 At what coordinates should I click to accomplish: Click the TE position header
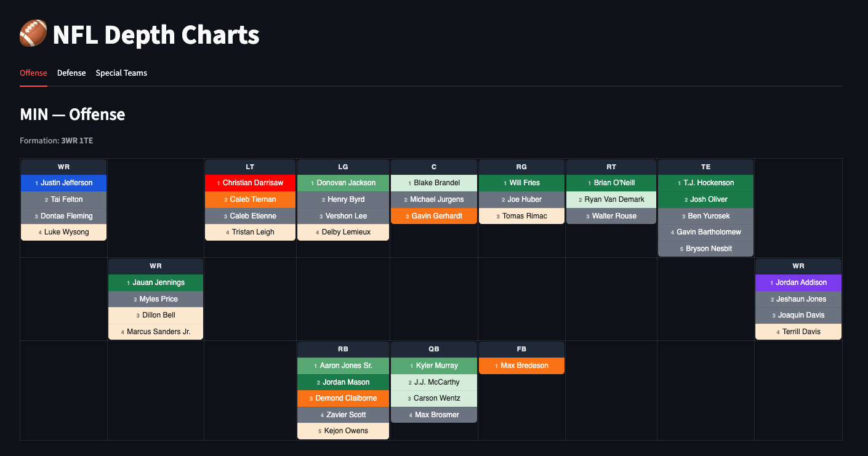pyautogui.click(x=705, y=167)
